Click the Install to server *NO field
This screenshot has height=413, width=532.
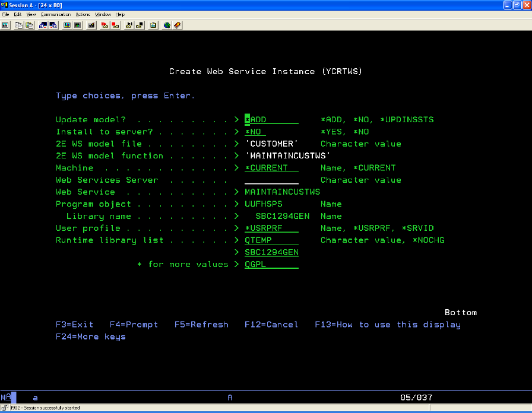[255, 132]
